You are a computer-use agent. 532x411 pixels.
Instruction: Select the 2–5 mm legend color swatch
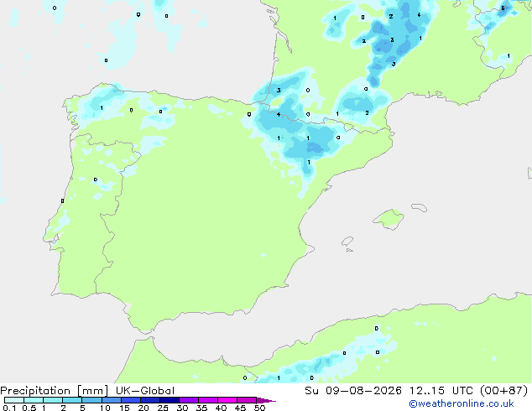coord(72,400)
